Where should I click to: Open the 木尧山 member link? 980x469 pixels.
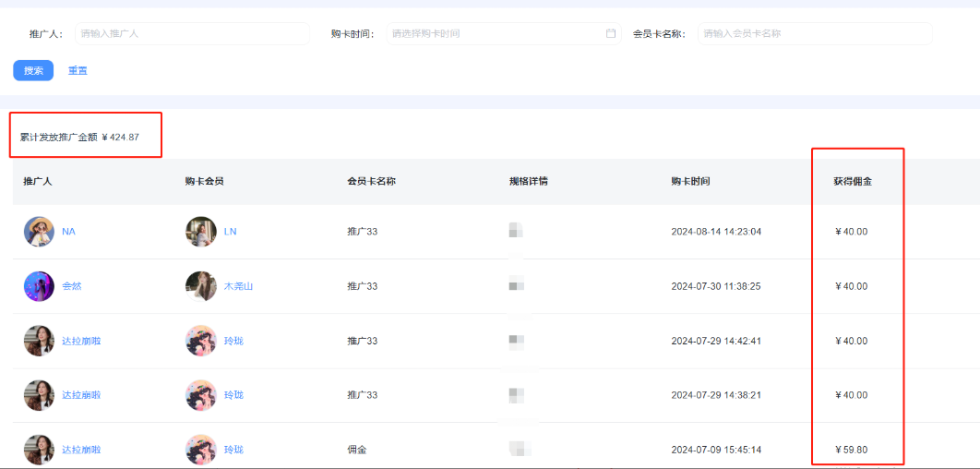pos(238,286)
